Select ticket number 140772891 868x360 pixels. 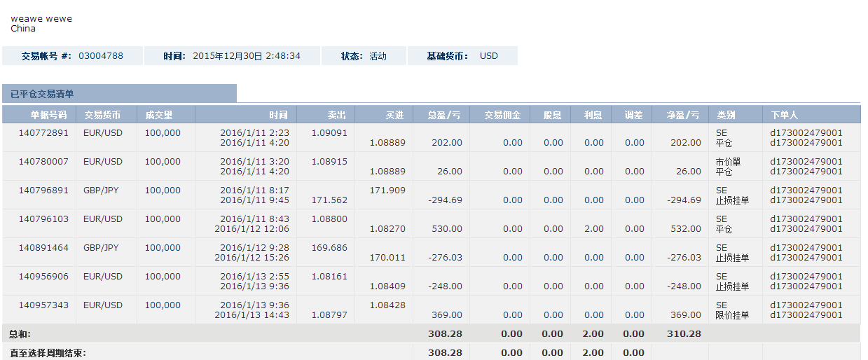point(43,133)
